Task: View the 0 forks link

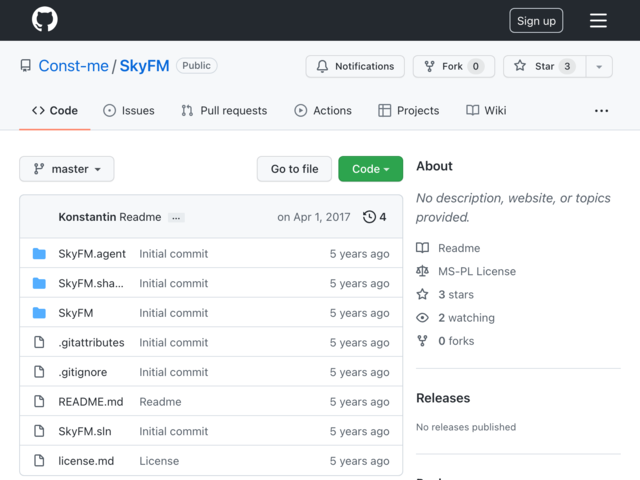Action: click(456, 341)
